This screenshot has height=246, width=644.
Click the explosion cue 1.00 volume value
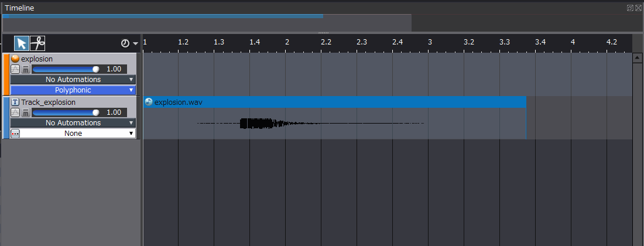point(114,69)
